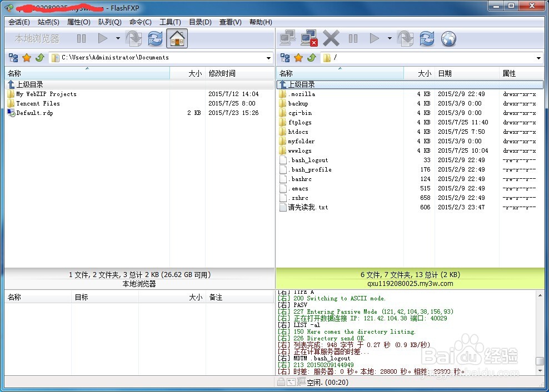Open the 目录(D) menu
Viewport: 549px width, 392px height.
coord(200,22)
